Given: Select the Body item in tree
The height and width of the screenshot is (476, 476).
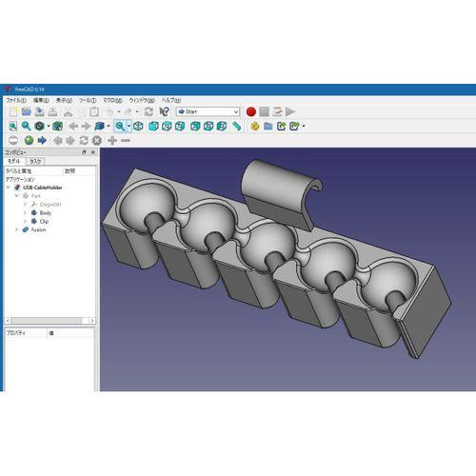Looking at the screenshot, I should [46, 212].
